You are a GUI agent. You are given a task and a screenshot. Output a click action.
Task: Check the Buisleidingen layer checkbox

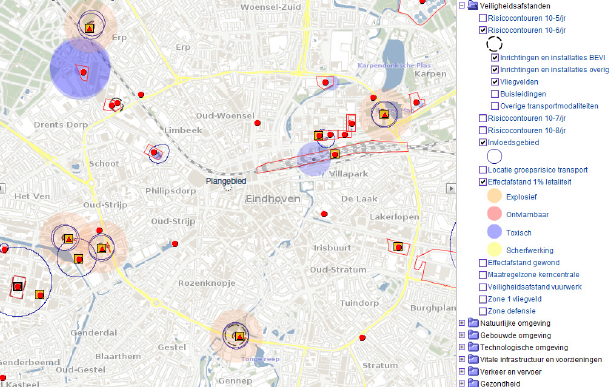coord(495,94)
